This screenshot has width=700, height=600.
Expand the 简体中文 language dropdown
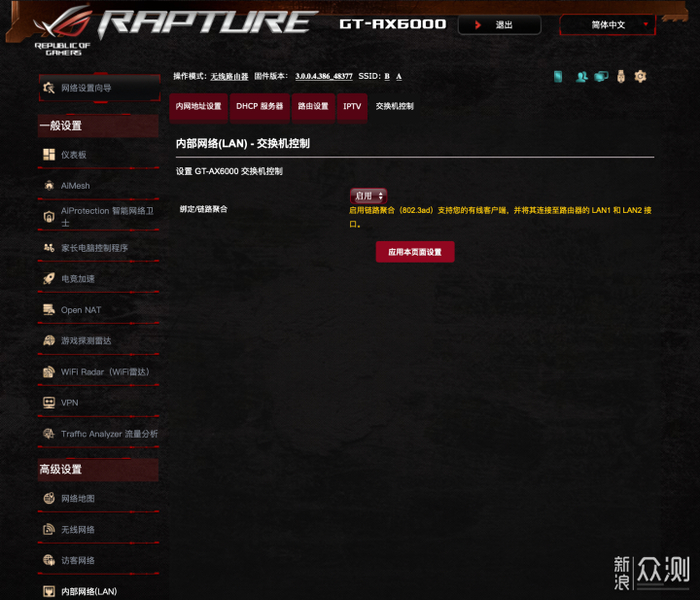pyautogui.click(x=608, y=25)
